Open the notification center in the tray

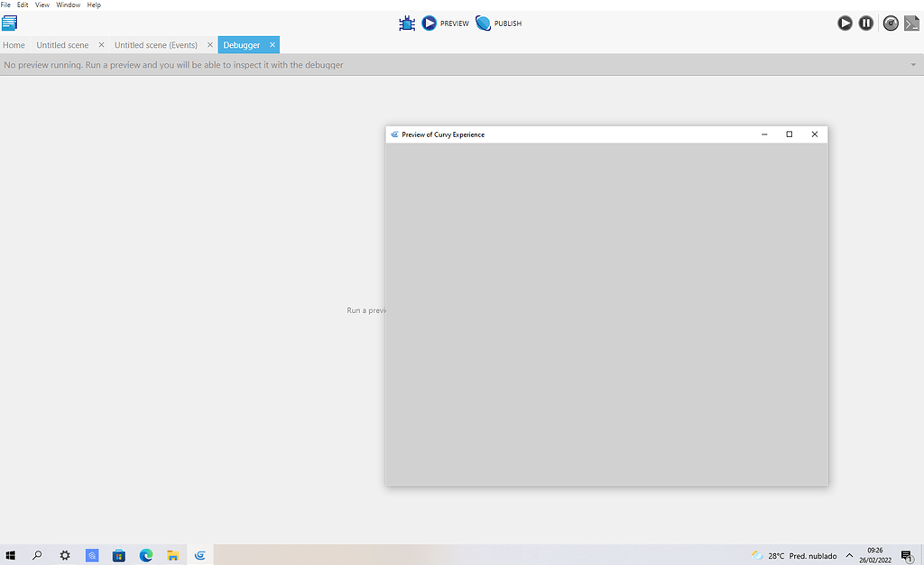[x=906, y=555]
